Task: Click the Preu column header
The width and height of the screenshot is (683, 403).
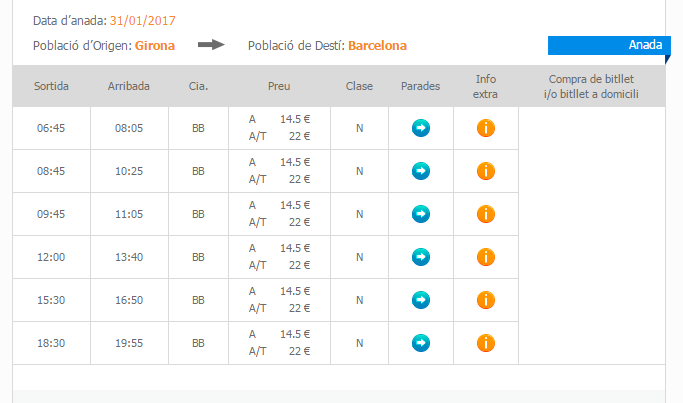Action: click(x=280, y=86)
